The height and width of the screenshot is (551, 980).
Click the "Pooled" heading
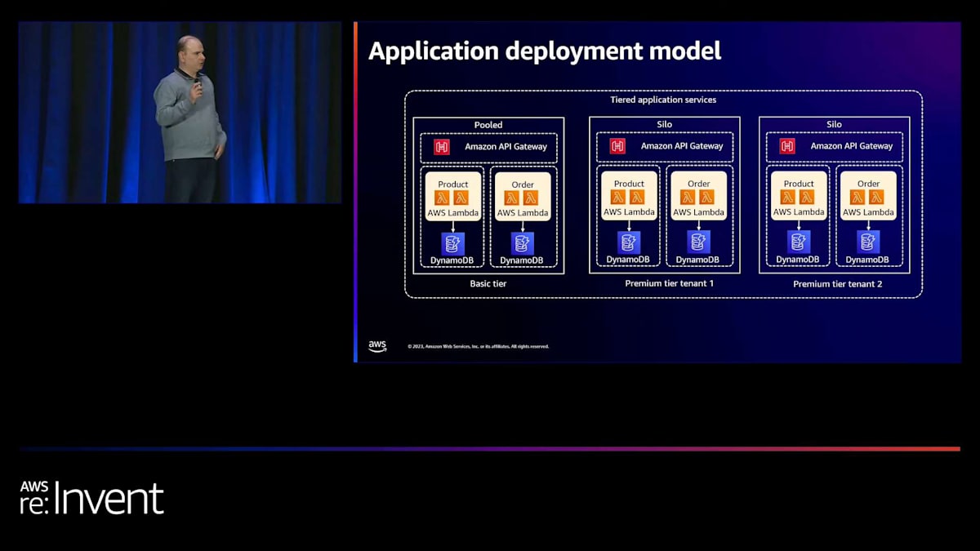[x=488, y=125]
